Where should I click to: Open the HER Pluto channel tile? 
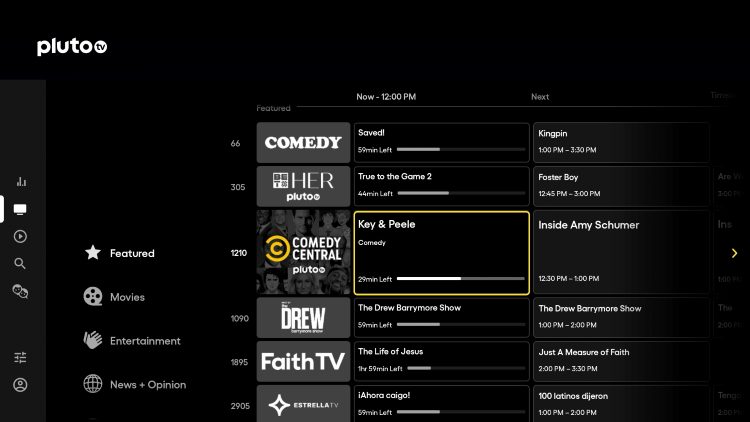point(303,187)
